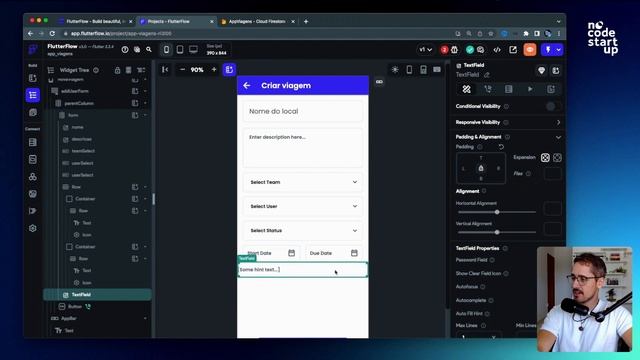The image size is (640, 360).
Task: Open the Properties tab in right panel
Action: pos(467,89)
